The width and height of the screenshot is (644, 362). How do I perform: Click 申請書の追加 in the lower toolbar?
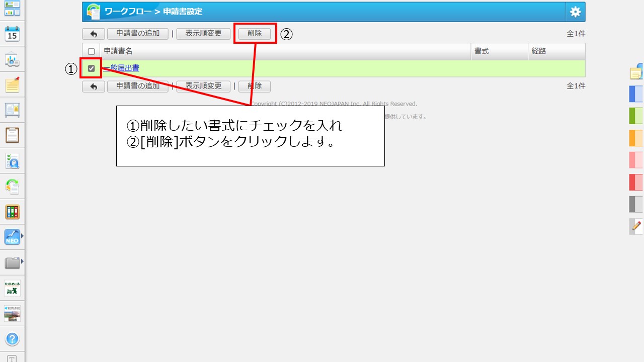click(138, 86)
